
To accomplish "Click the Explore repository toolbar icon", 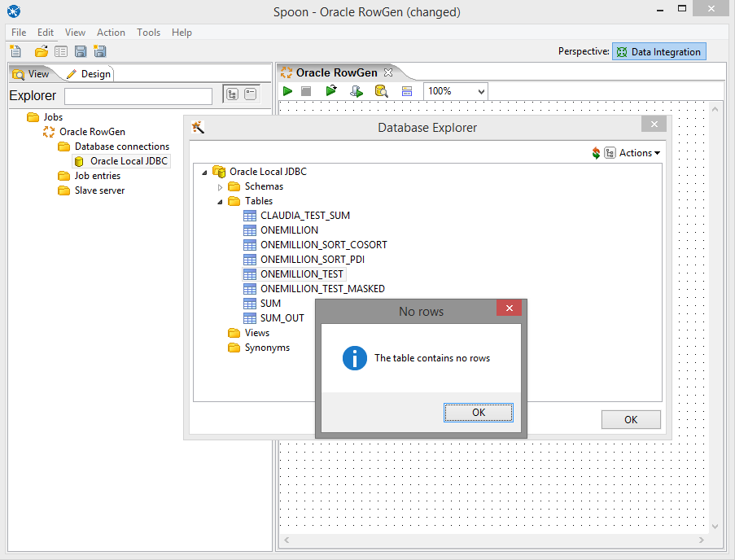I will coord(61,51).
